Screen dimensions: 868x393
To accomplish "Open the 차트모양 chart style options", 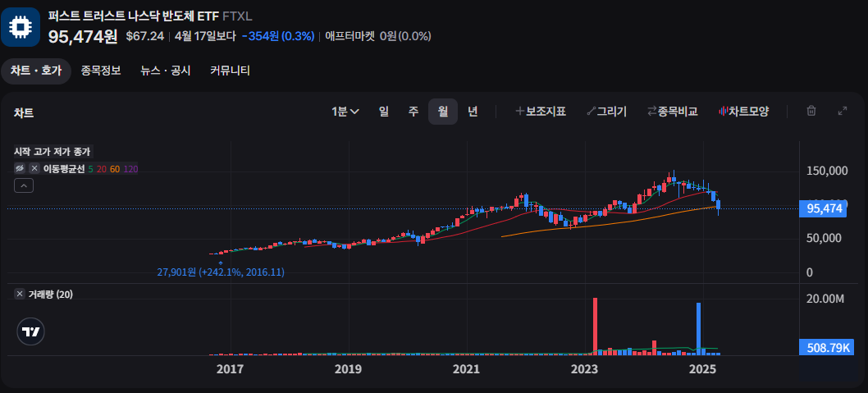I will coord(743,112).
